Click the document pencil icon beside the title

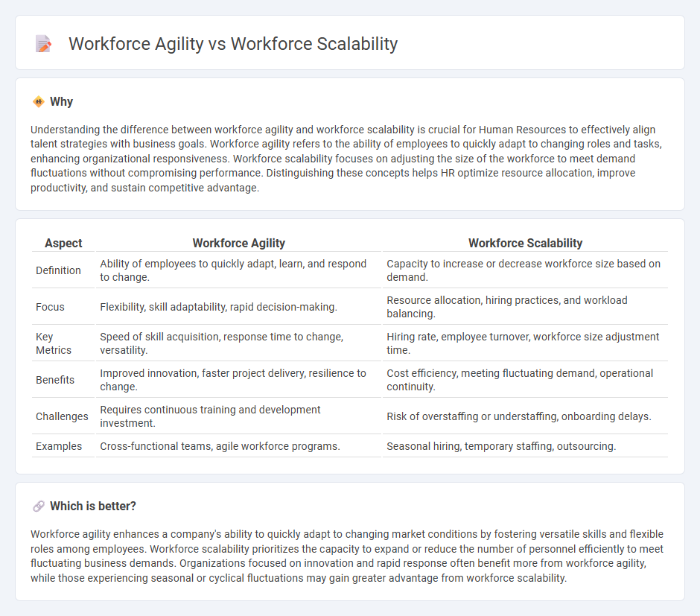point(43,44)
